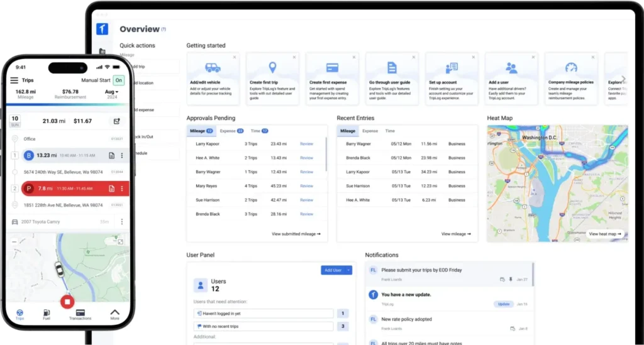Screen dimensions: 644x345
Task: Open the Set up account card
Action: (452, 79)
